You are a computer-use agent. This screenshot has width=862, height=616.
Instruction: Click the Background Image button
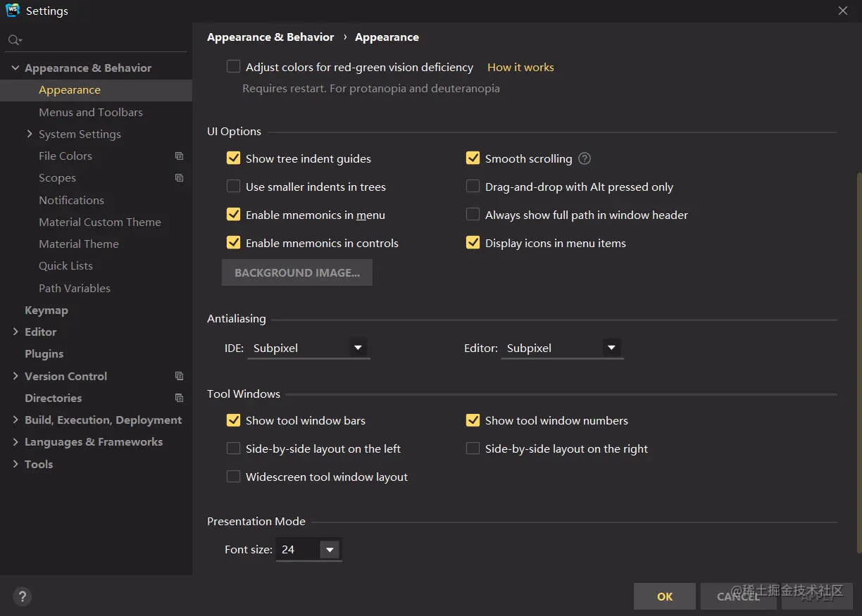tap(297, 272)
